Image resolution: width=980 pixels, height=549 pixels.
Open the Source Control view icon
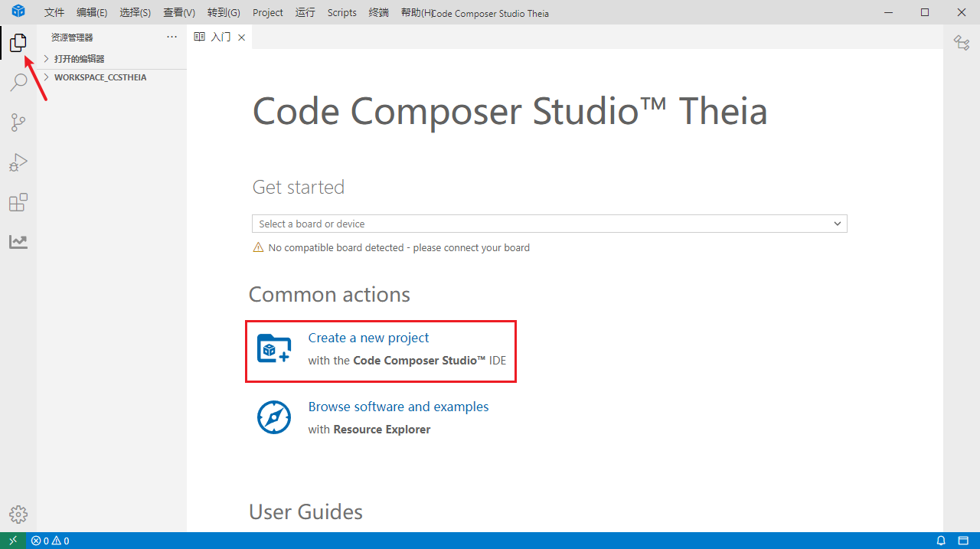click(x=18, y=123)
